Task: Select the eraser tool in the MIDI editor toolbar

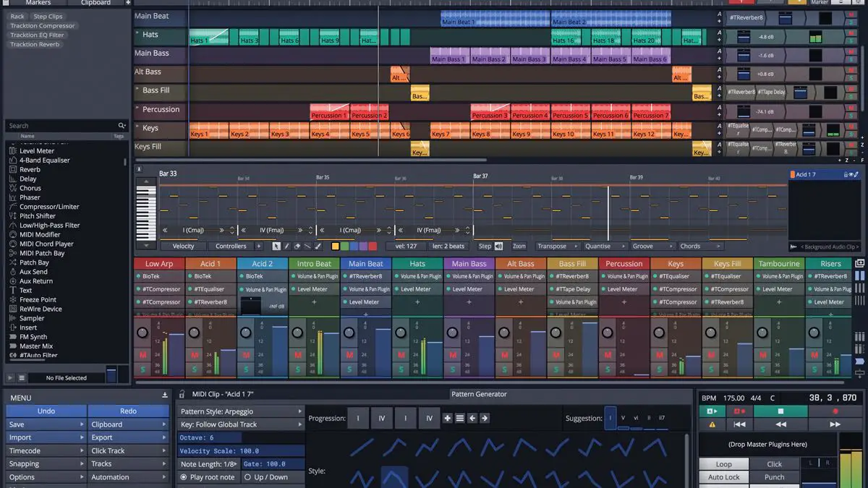Action: (297, 246)
